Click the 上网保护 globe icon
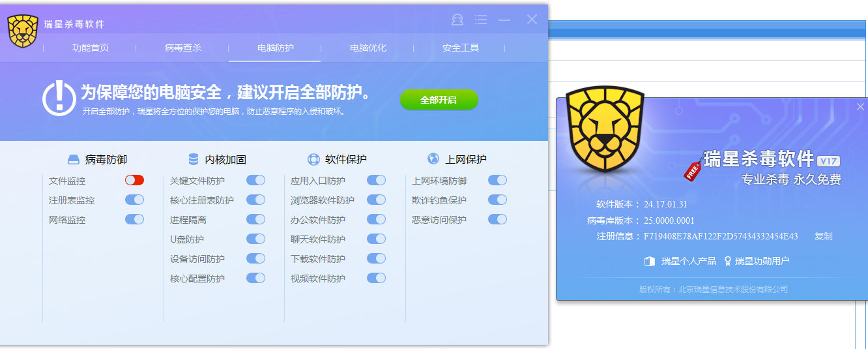 click(433, 159)
